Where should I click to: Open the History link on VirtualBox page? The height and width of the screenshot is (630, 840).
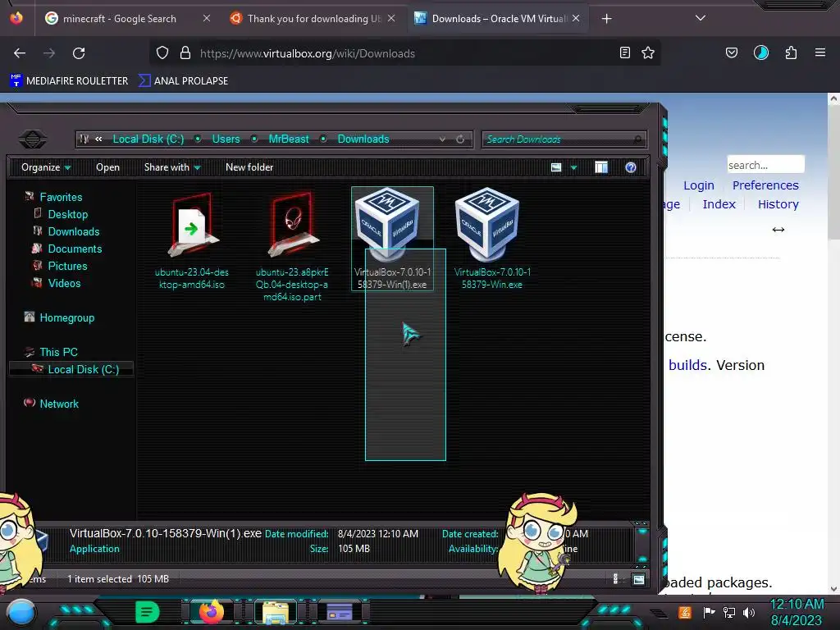pyautogui.click(x=778, y=204)
